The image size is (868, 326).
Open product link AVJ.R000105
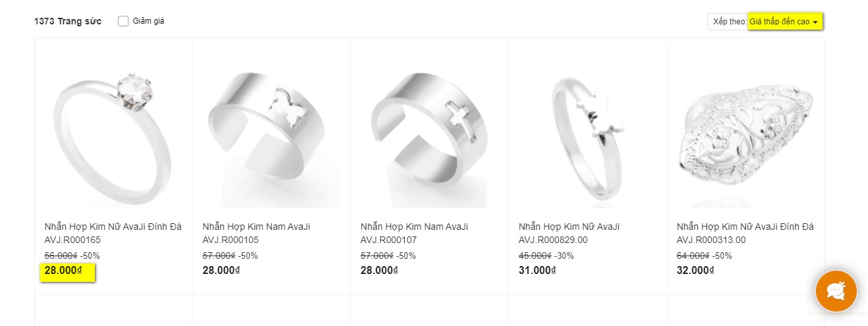click(256, 233)
